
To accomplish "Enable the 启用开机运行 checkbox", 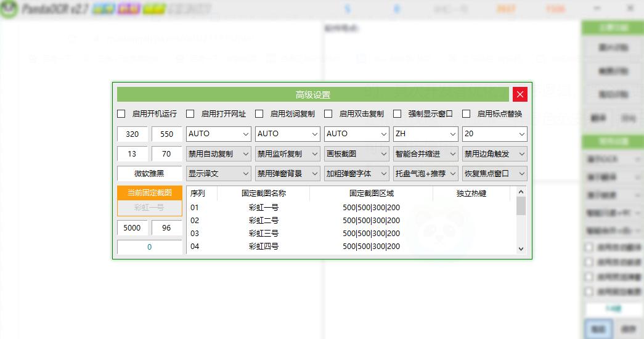I will pyautogui.click(x=121, y=114).
